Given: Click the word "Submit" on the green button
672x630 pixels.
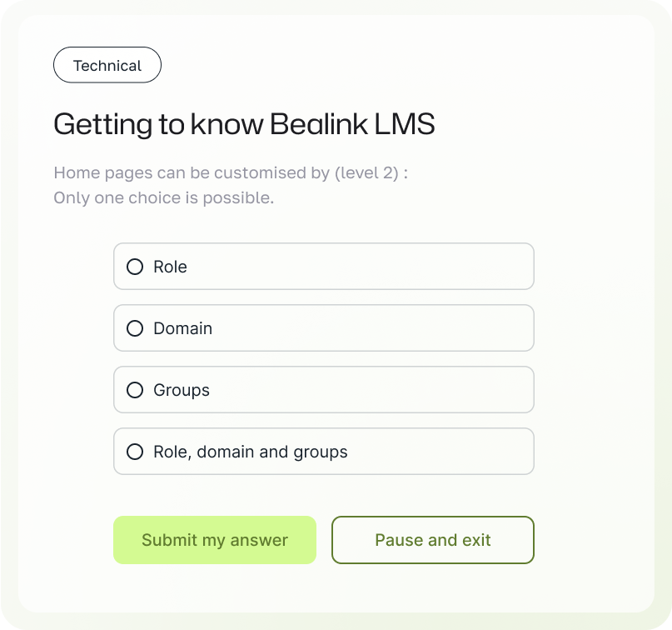Looking at the screenshot, I should pyautogui.click(x=170, y=540).
